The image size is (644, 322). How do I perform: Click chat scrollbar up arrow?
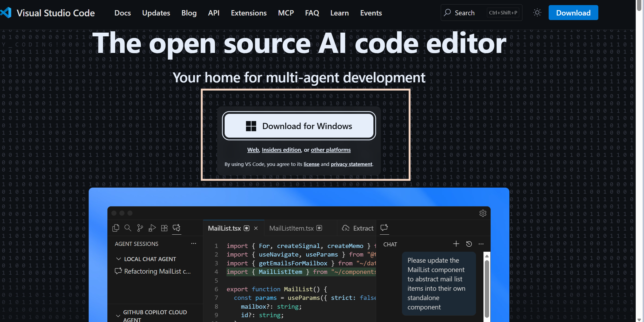coord(487,256)
